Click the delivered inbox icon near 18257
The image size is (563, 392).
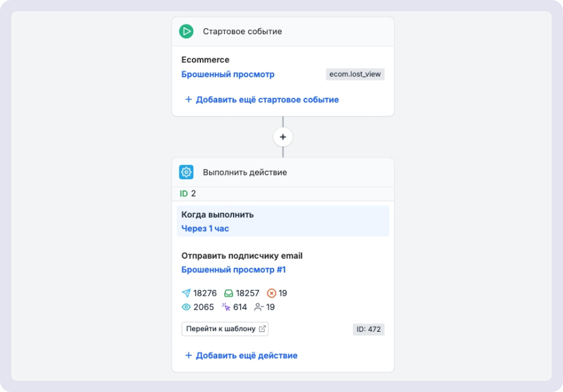pos(229,293)
